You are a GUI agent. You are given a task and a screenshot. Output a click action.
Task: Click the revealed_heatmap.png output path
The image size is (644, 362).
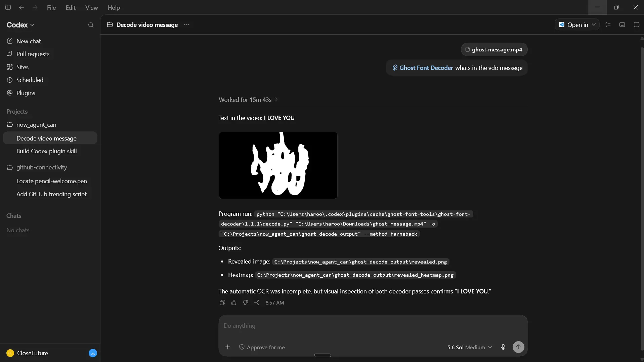click(355, 275)
